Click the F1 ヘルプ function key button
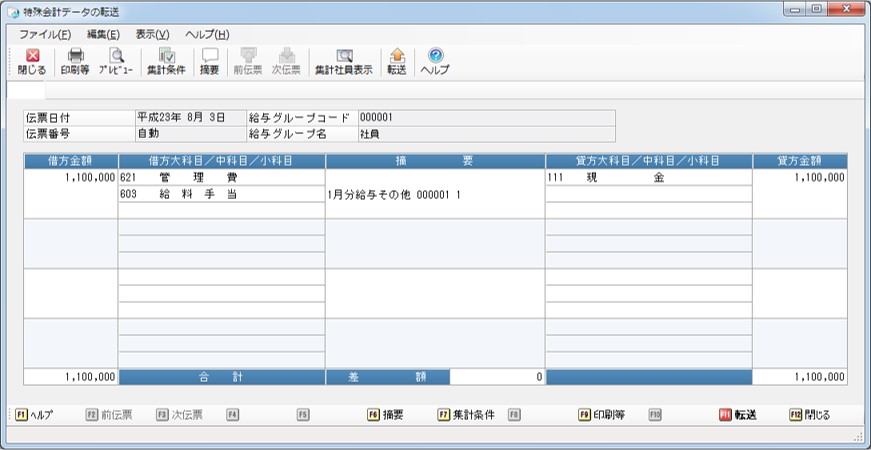 point(34,415)
